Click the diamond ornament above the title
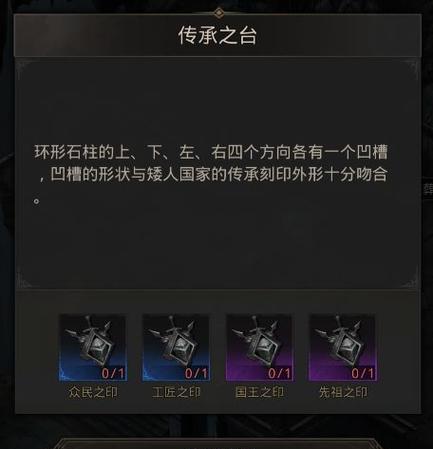Image resolution: width=433 pixels, height=449 pixels. [218, 13]
